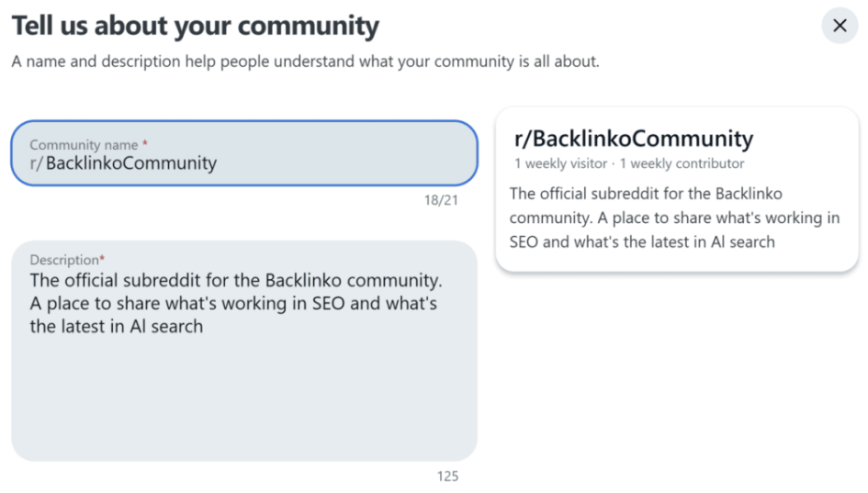868x493 pixels.
Task: Click the preview card description text
Action: (x=675, y=218)
